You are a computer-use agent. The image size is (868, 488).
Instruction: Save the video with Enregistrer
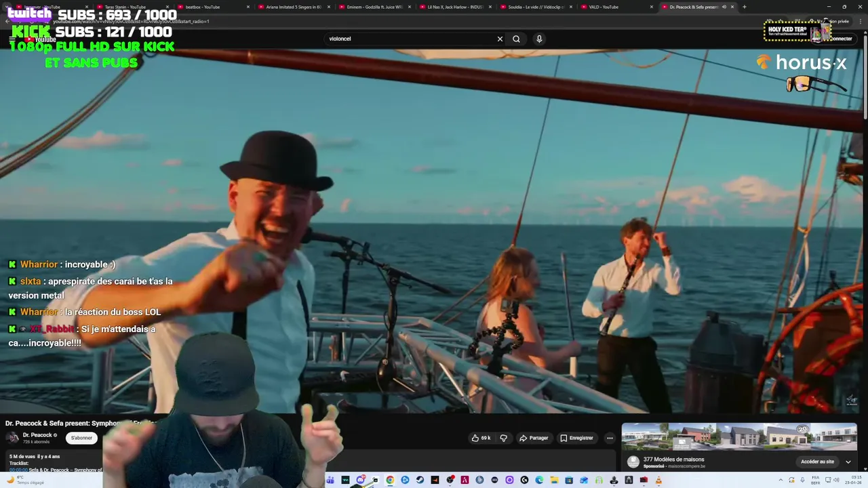[576, 438]
